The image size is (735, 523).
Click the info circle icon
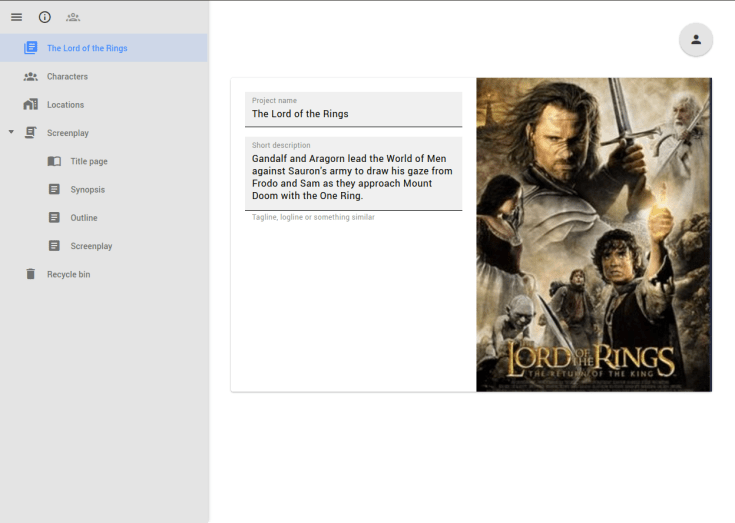pos(45,17)
